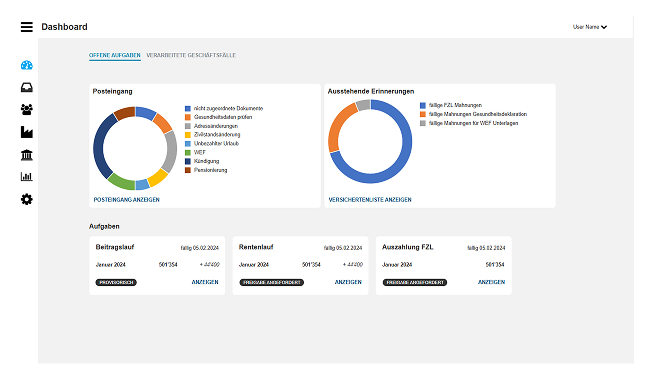The height and width of the screenshot is (380, 650).
Task: Open the hamburger navigation menu
Action: [x=27, y=27]
